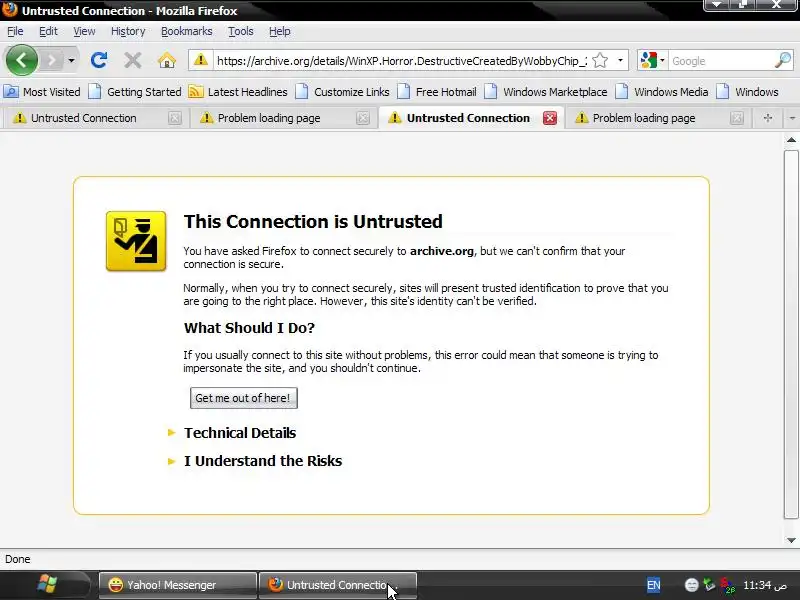Viewport: 800px width, 600px height.
Task: Click the search magnifier icon
Action: tap(783, 60)
